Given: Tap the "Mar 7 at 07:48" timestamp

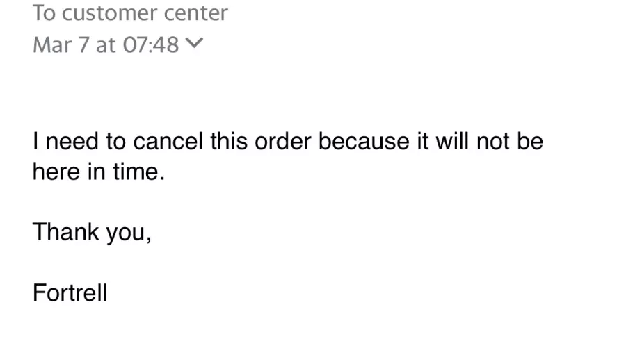Looking at the screenshot, I should (106, 44).
